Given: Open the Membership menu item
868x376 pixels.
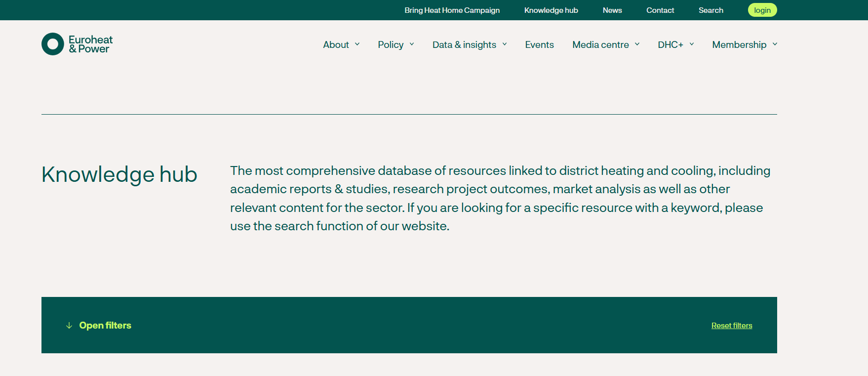Looking at the screenshot, I should click(x=739, y=44).
